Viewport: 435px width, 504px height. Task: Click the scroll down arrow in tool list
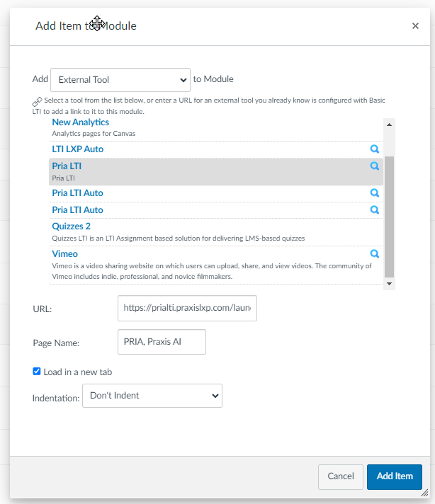390,283
